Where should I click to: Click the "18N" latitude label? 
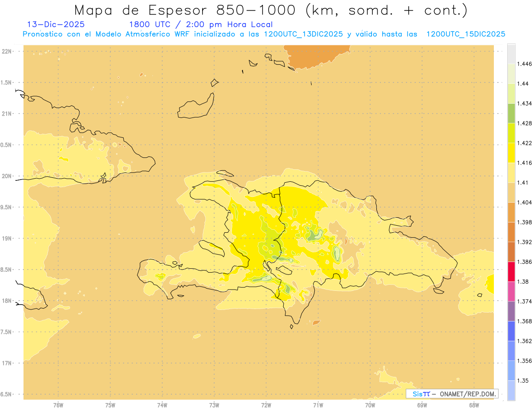(x=7, y=301)
